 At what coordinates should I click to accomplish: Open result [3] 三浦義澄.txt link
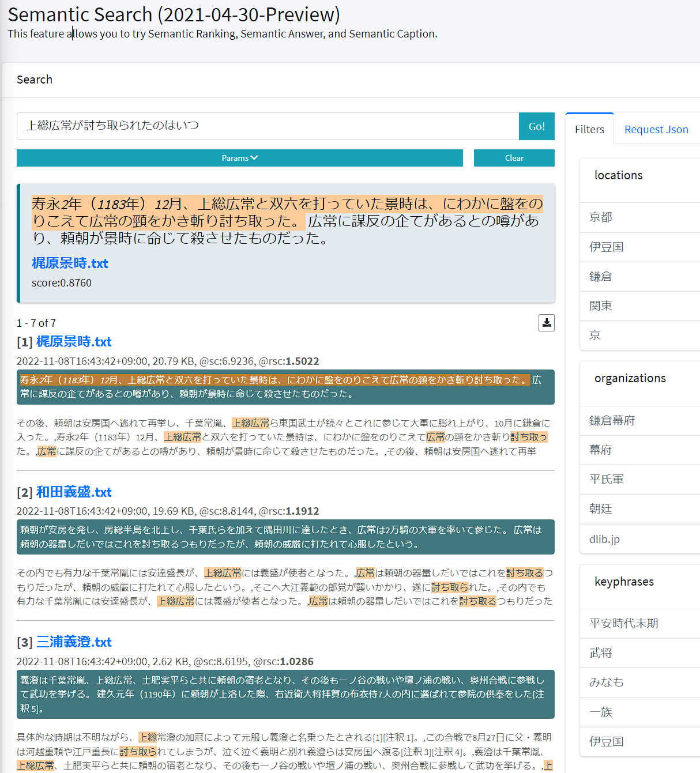[x=74, y=642]
